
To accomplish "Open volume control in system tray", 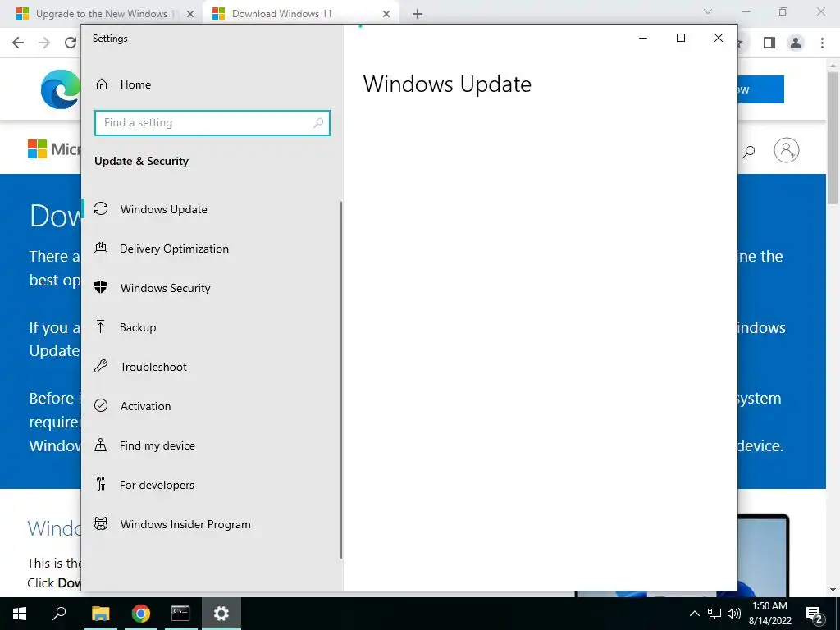I will coord(734,614).
